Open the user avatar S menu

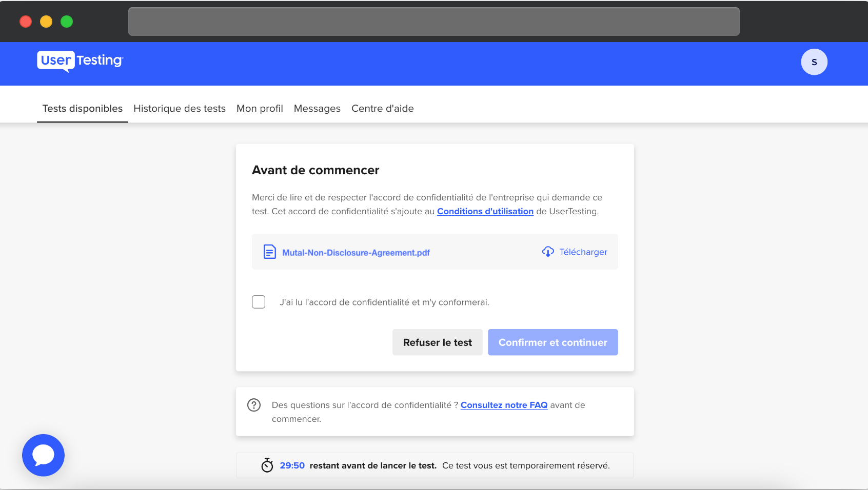click(814, 62)
